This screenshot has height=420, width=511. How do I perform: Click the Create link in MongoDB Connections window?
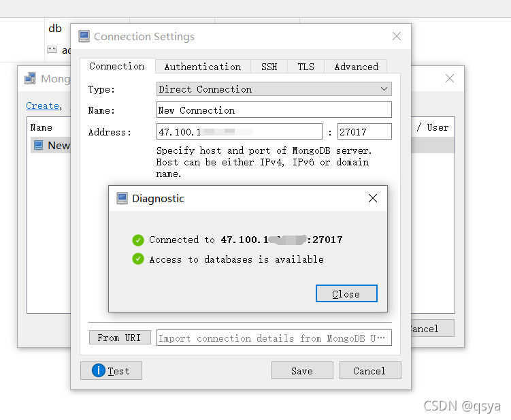point(43,106)
